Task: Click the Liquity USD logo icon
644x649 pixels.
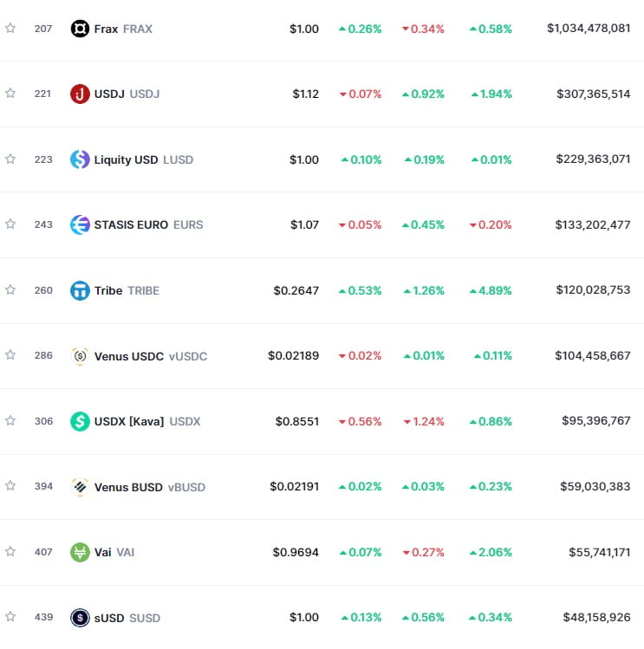Action: tap(80, 159)
